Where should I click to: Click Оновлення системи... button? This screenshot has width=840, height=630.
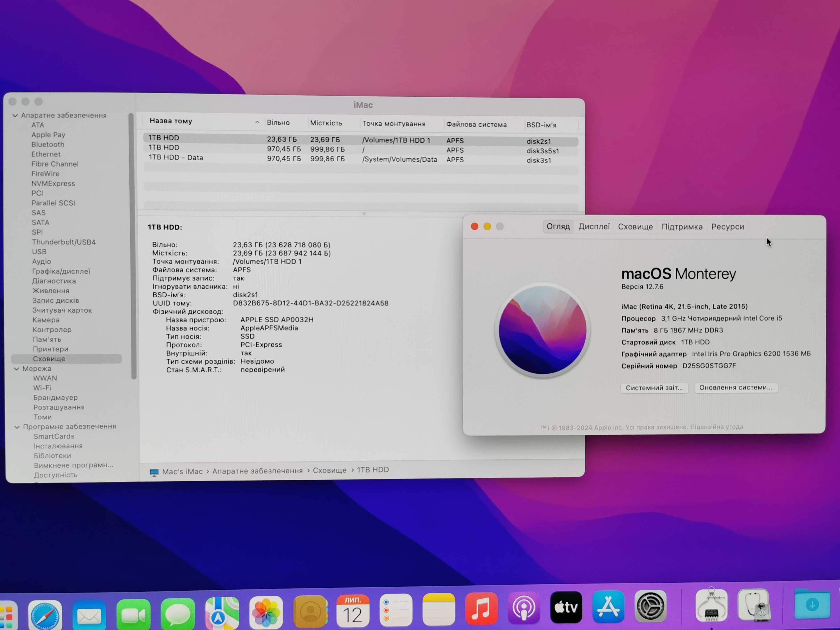tap(736, 387)
